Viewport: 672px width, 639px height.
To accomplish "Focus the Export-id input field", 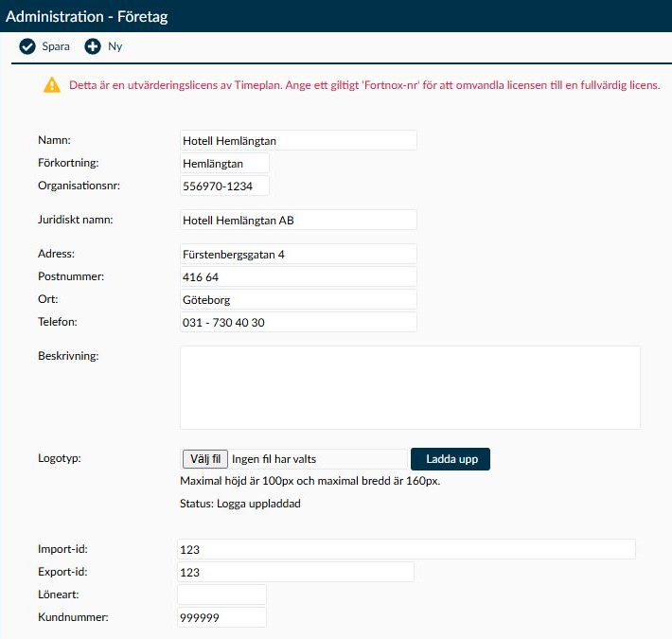I will 295,572.
